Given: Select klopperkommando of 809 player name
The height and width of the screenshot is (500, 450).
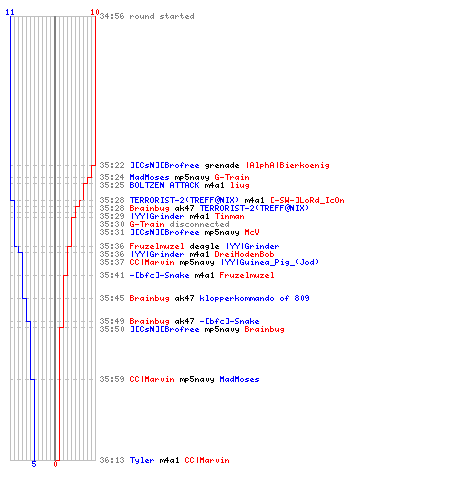Looking at the screenshot, I should tap(254, 298).
